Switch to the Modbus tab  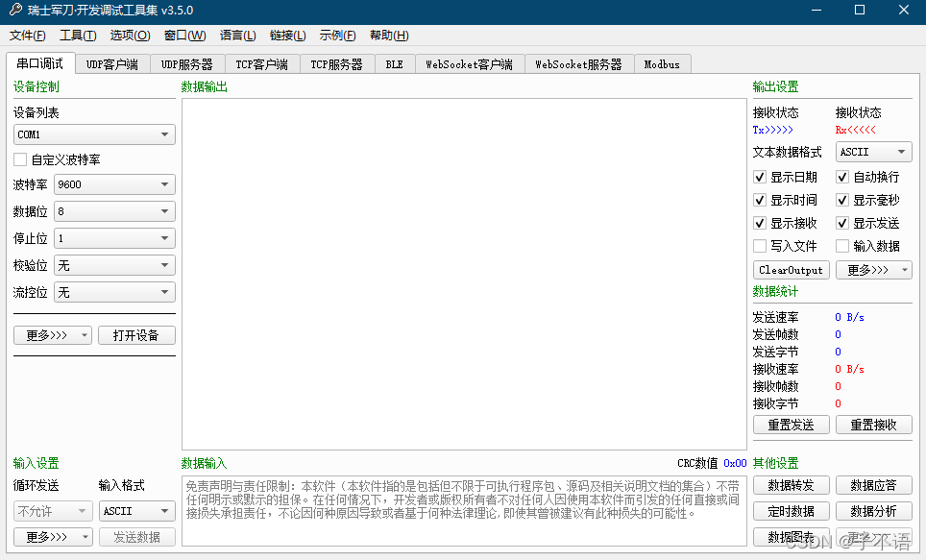point(662,64)
